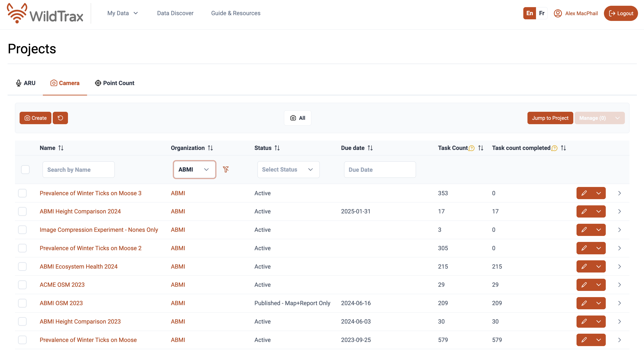Click the Task count completed help icon
The height and width of the screenshot is (350, 644).
554,148
